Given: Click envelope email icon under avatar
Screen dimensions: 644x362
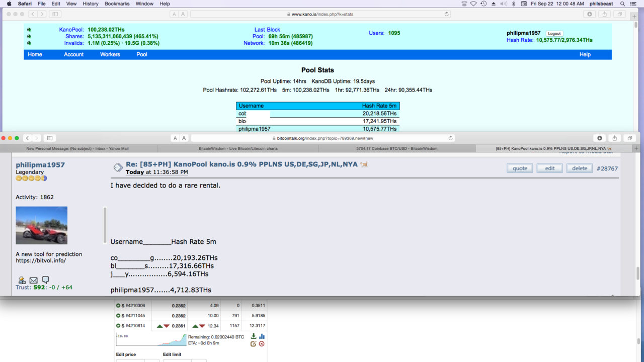Looking at the screenshot, I should coord(34,280).
